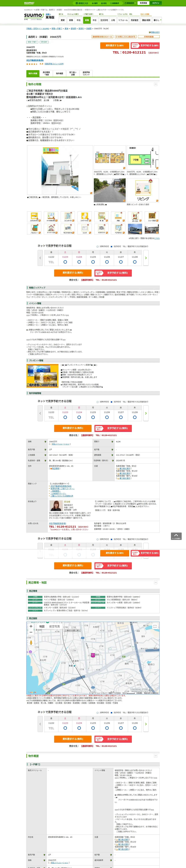Screen dimensions: 186x868
Task: Open the floor plan image
Action: [110, 158]
